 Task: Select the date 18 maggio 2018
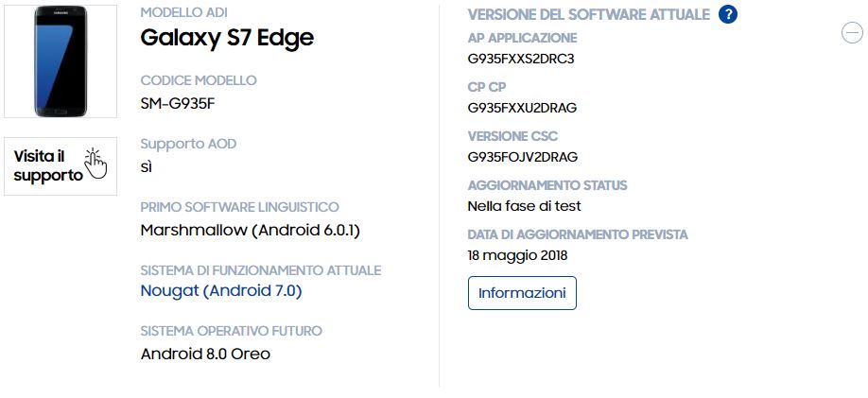517,255
